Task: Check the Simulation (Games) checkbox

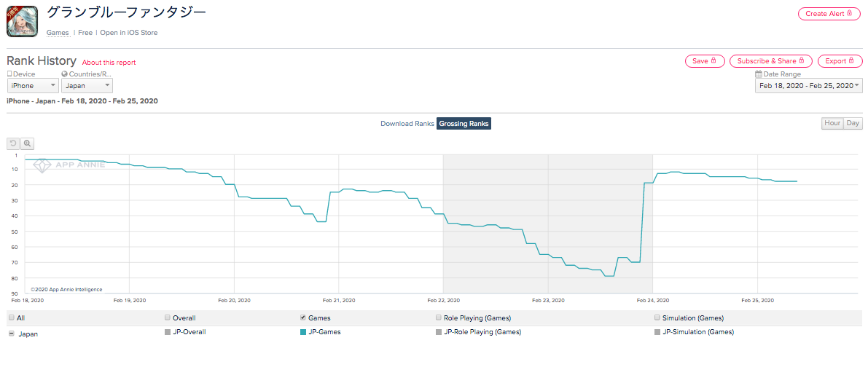Action: 657,317
